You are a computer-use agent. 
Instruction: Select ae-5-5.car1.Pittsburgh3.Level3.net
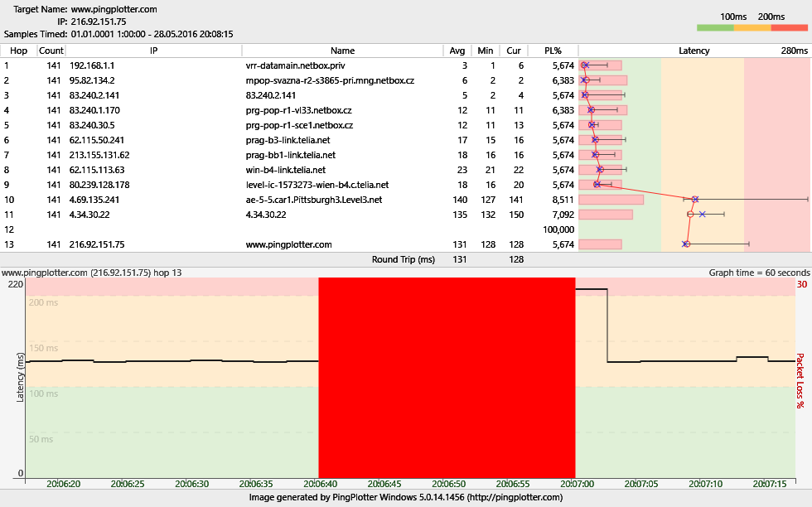tap(314, 200)
